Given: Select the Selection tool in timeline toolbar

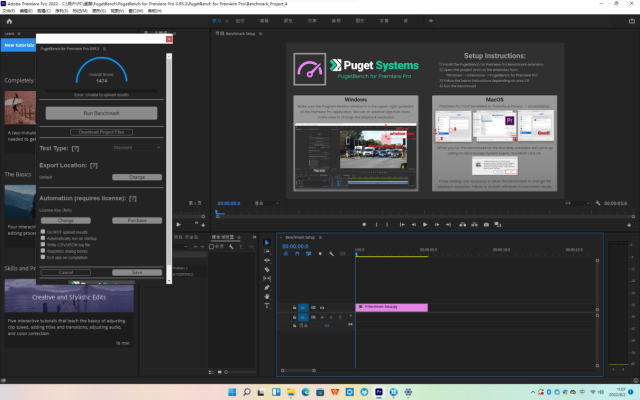Looking at the screenshot, I should tap(267, 243).
